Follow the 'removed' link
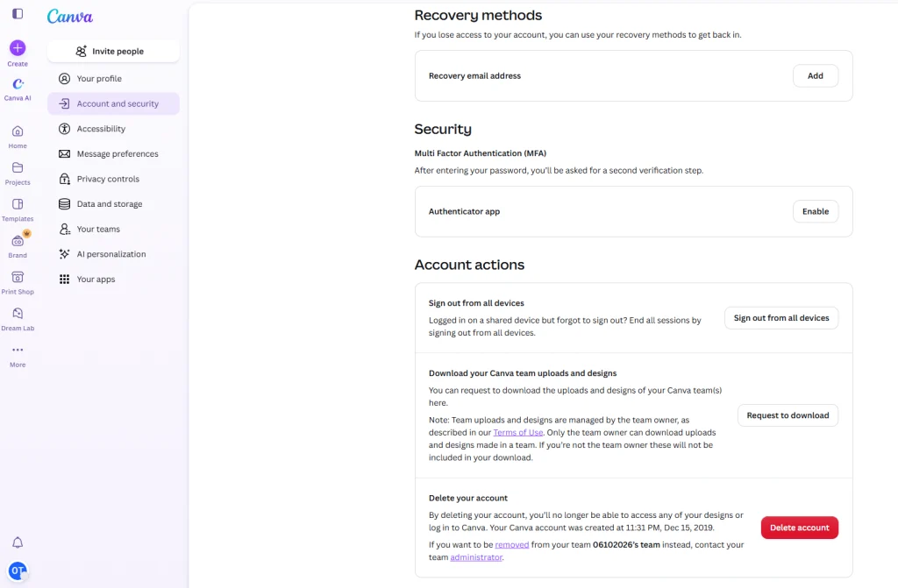 pyautogui.click(x=511, y=544)
